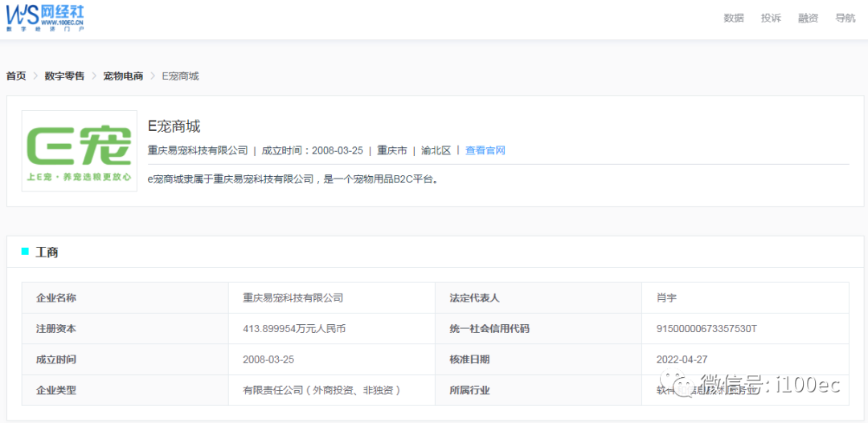The width and height of the screenshot is (868, 423).
Task: Click 重庆市 location text
Action: pos(392,150)
